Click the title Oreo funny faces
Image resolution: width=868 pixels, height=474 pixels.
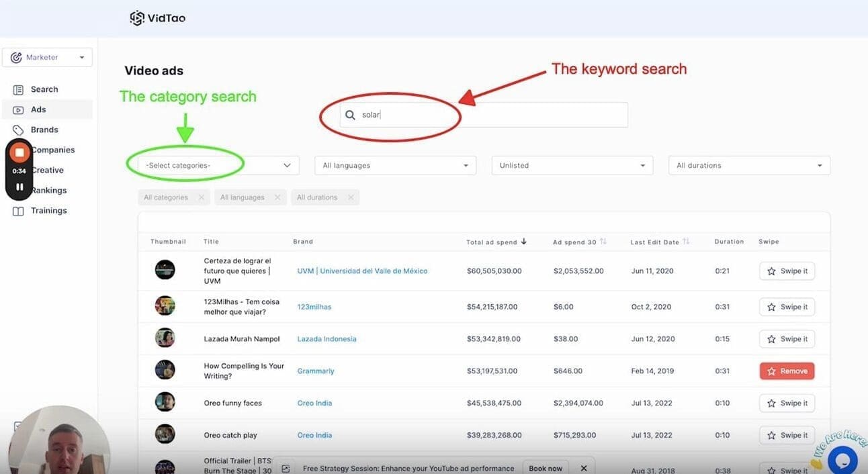(232, 404)
